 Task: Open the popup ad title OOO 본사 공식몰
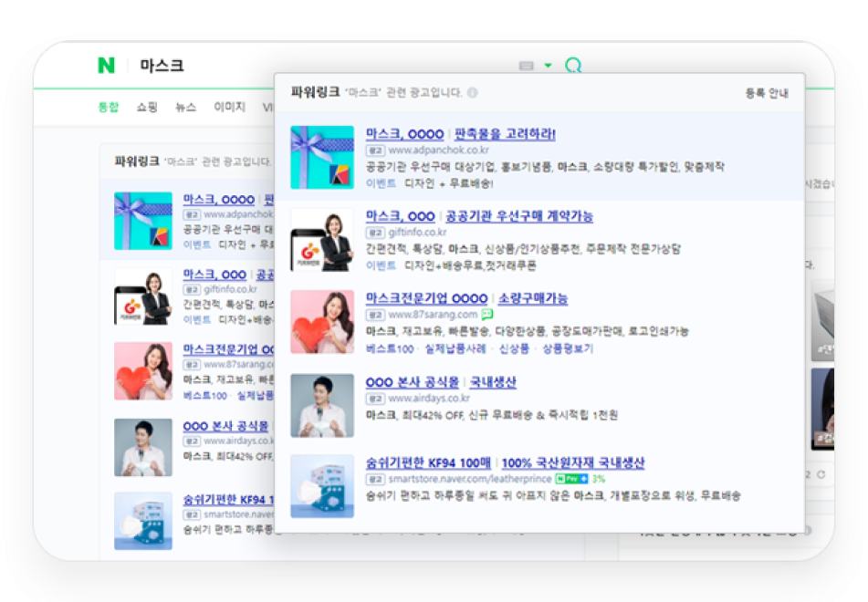[x=413, y=382]
